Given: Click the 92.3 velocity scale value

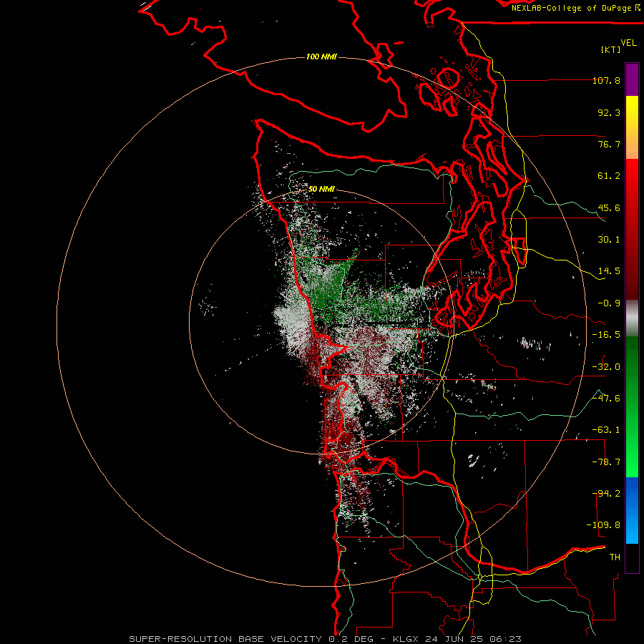Looking at the screenshot, I should coord(609,112).
